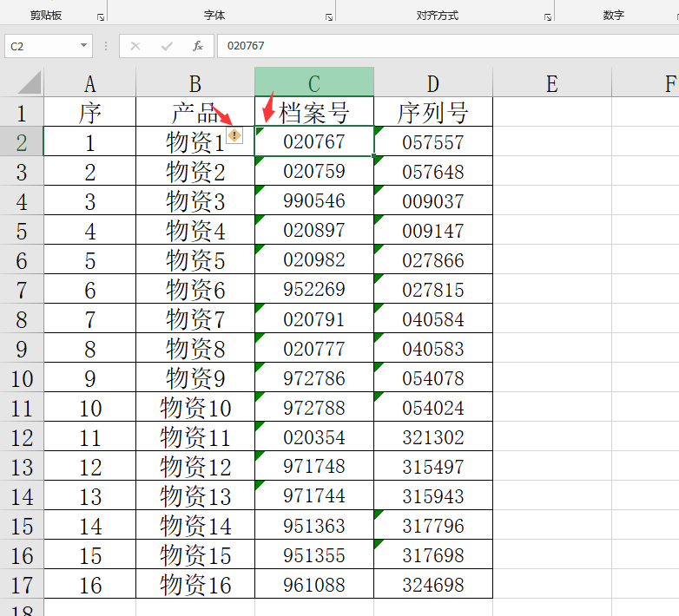
Task: Select row 9 header
Action: 22,348
